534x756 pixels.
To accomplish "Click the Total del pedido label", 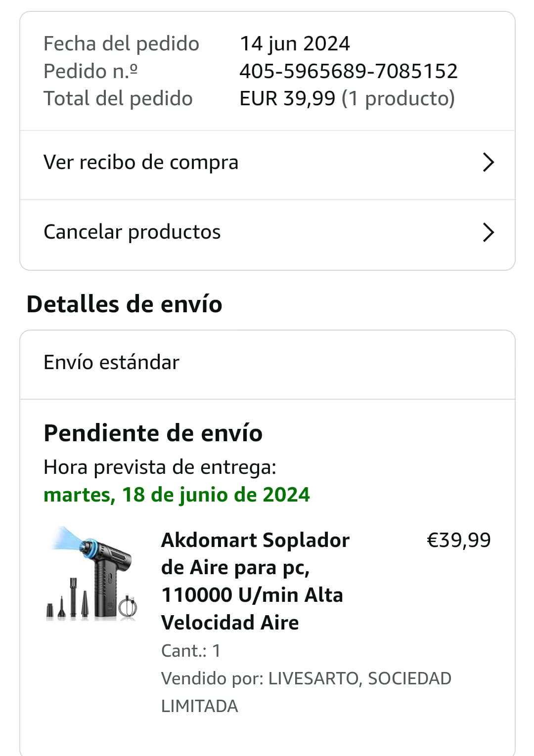I will (118, 98).
